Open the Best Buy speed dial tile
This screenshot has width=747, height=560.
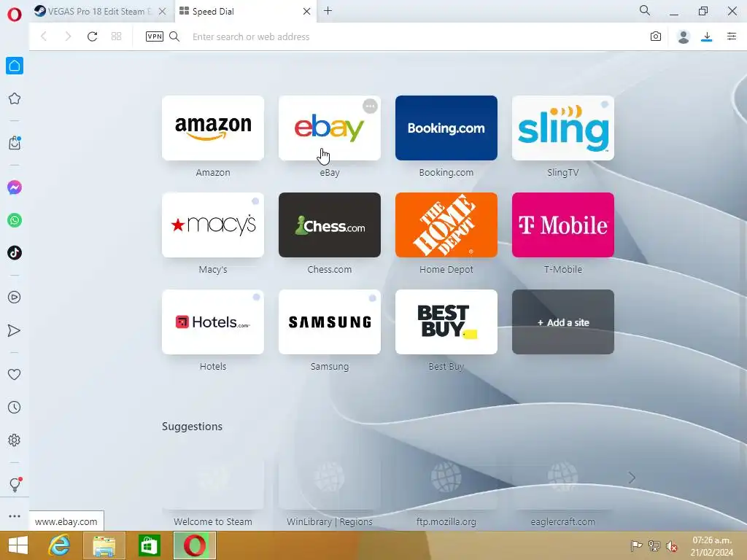[x=446, y=322]
